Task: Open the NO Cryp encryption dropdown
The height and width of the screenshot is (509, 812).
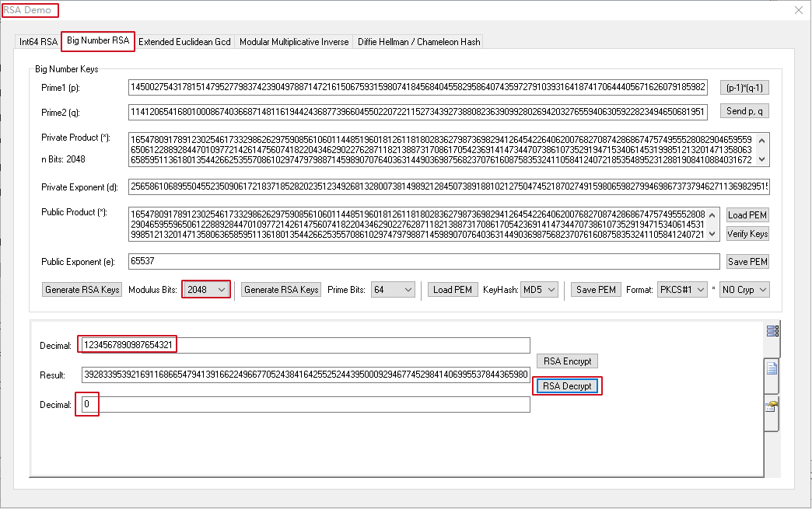Action: [744, 290]
